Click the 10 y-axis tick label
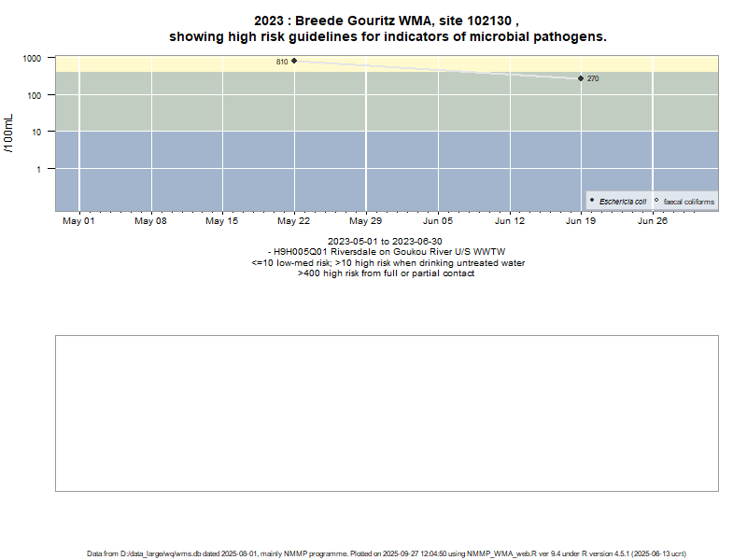 [x=35, y=132]
